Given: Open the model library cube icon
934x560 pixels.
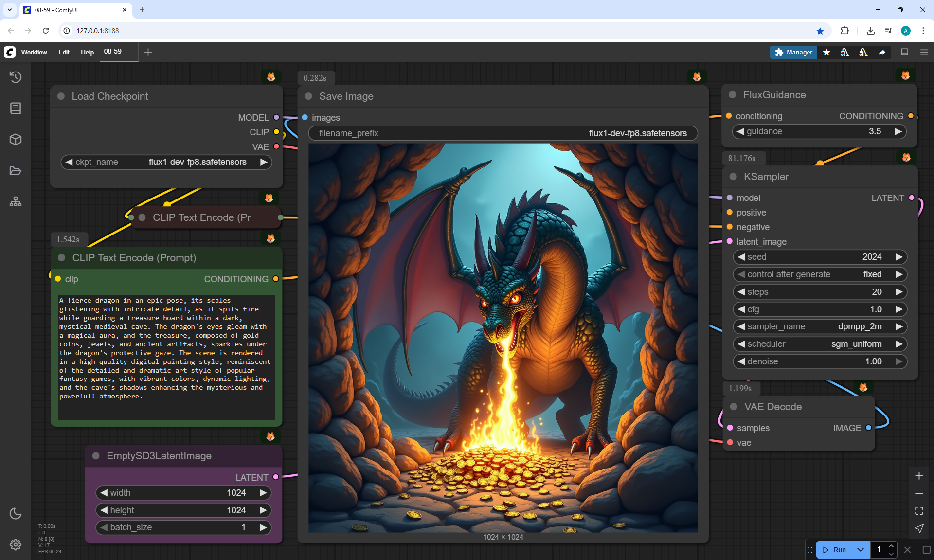Looking at the screenshot, I should pyautogui.click(x=16, y=140).
